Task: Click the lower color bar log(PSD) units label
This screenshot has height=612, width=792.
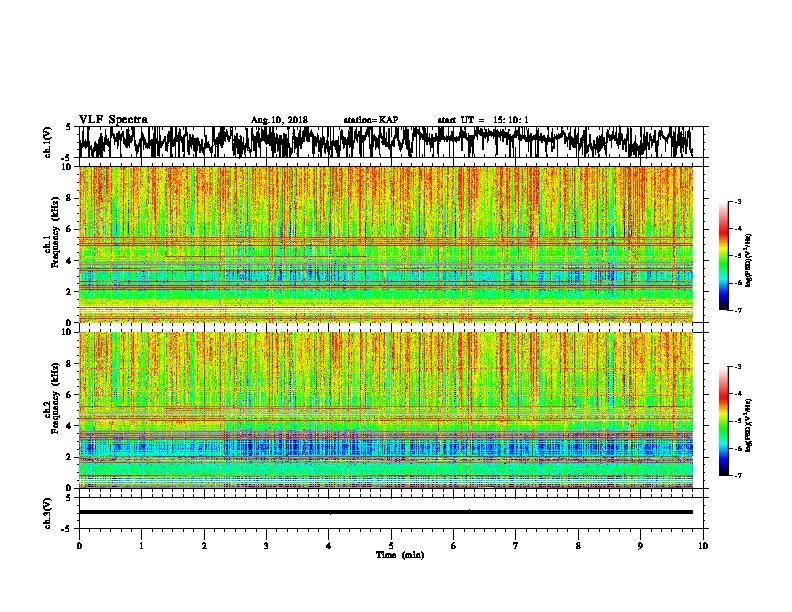Action: coord(748,425)
